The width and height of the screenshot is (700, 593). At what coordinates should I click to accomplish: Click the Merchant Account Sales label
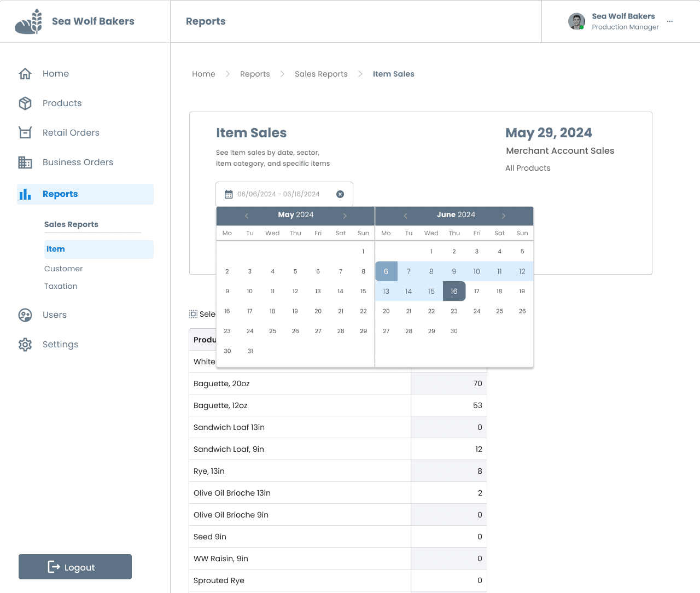(x=560, y=151)
